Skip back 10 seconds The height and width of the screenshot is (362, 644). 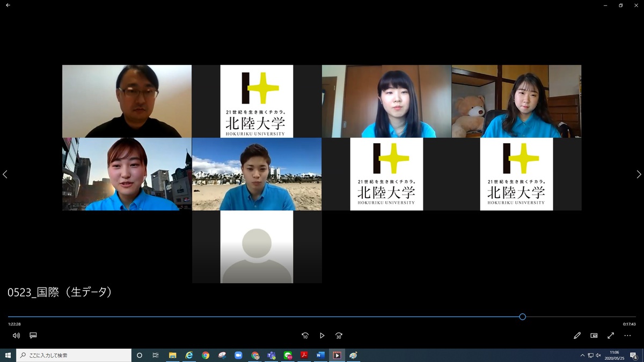[x=305, y=336]
